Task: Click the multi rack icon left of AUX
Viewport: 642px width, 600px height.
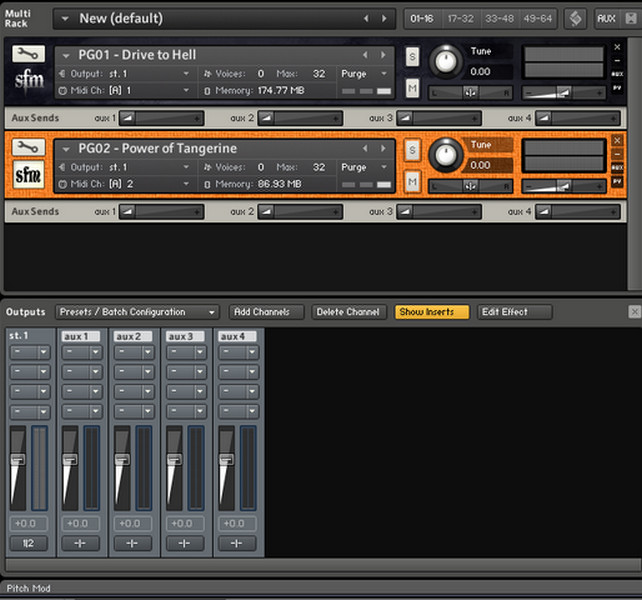Action: (575, 18)
